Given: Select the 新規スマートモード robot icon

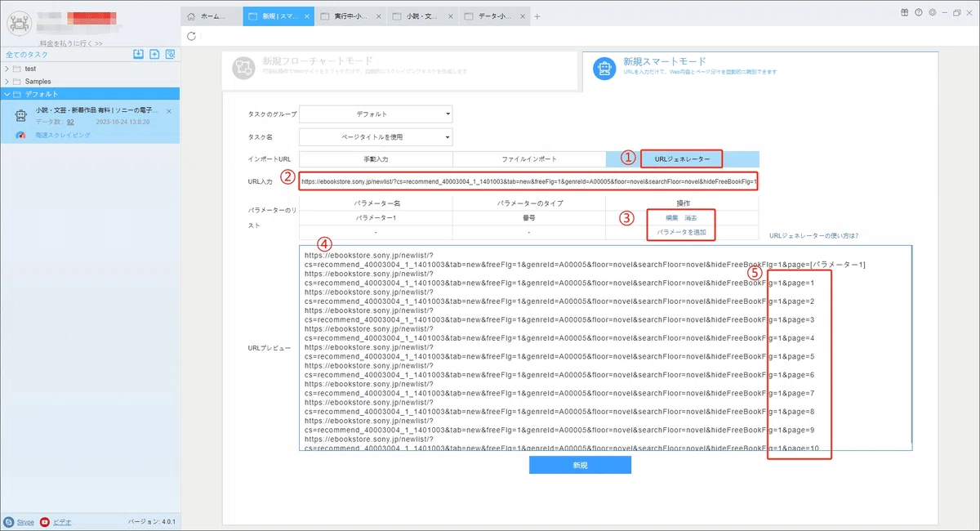Looking at the screenshot, I should point(603,68).
